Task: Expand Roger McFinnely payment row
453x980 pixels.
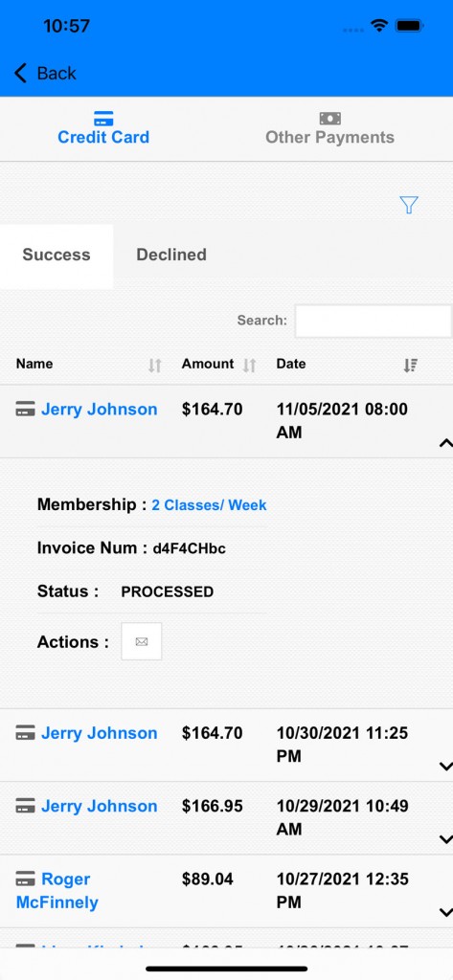Action: coord(445,912)
